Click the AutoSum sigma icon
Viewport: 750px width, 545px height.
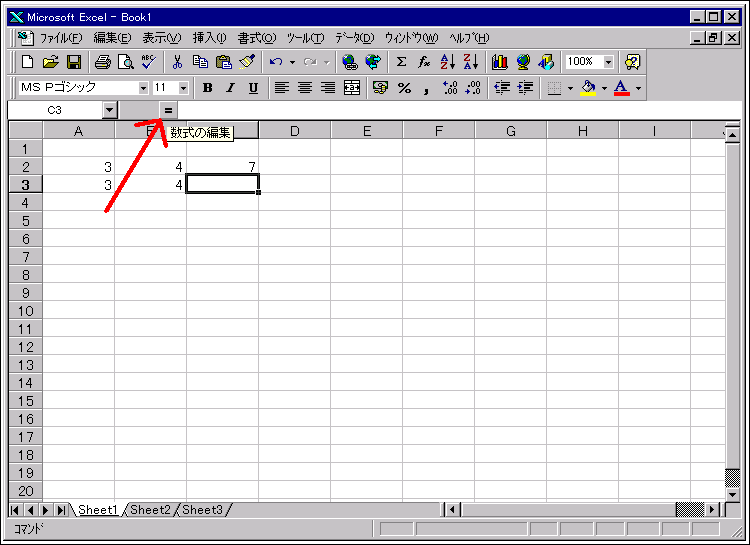point(401,62)
